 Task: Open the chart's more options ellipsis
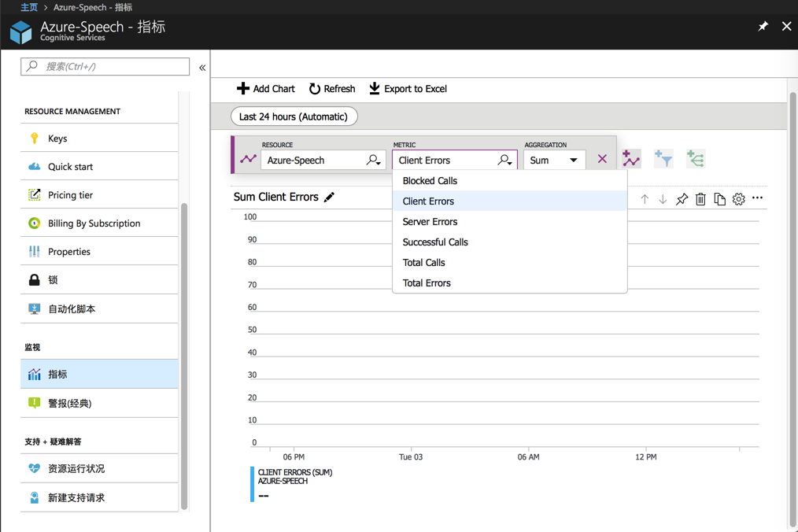pos(757,198)
